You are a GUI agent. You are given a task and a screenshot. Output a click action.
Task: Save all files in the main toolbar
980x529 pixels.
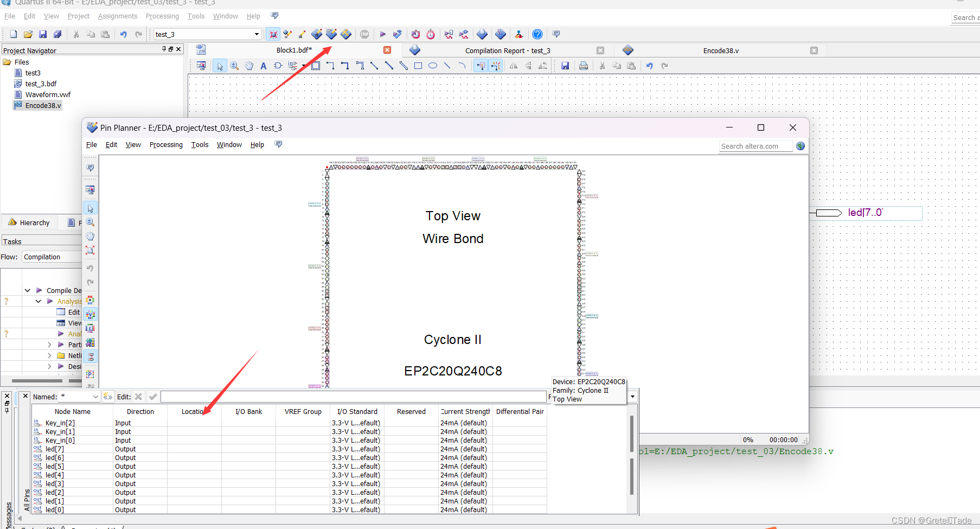click(57, 34)
